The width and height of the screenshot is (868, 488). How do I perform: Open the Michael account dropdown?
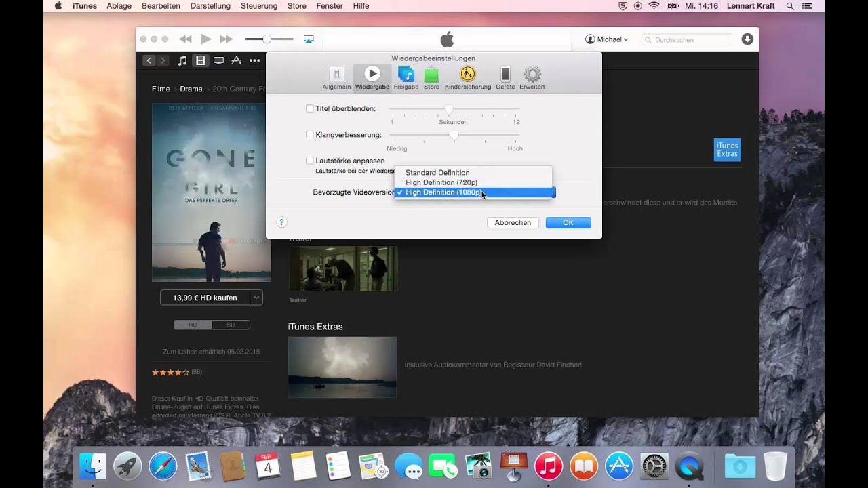tap(607, 39)
